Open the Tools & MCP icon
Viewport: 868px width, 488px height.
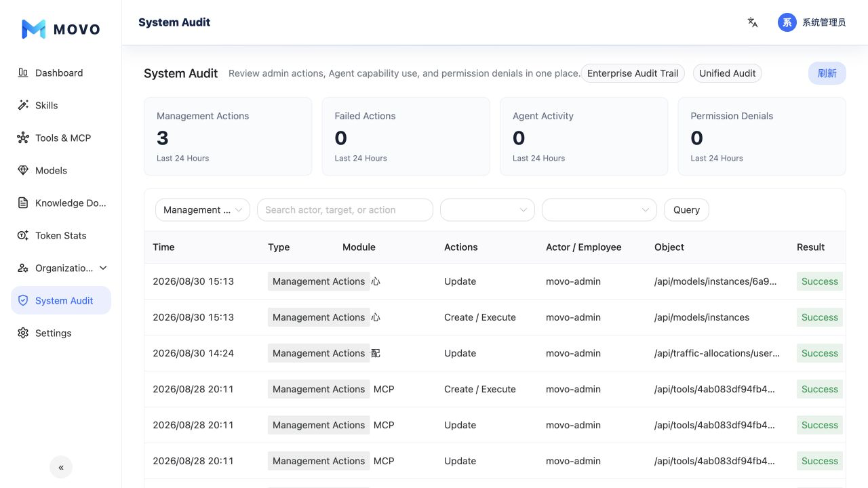click(x=23, y=138)
